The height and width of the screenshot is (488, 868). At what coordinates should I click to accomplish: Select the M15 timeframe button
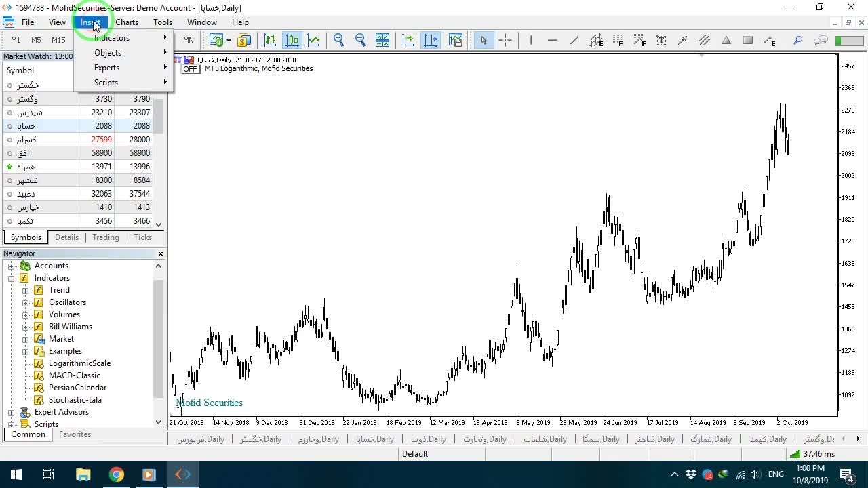point(58,40)
